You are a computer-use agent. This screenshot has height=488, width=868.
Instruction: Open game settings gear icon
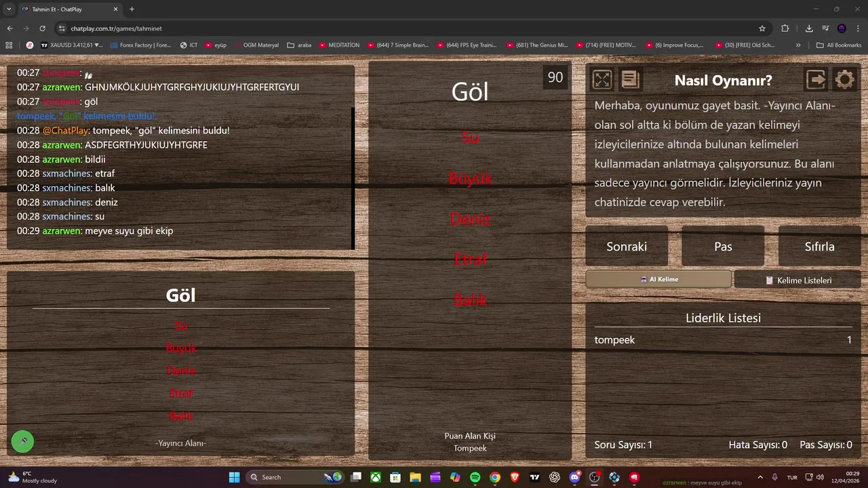coord(844,79)
